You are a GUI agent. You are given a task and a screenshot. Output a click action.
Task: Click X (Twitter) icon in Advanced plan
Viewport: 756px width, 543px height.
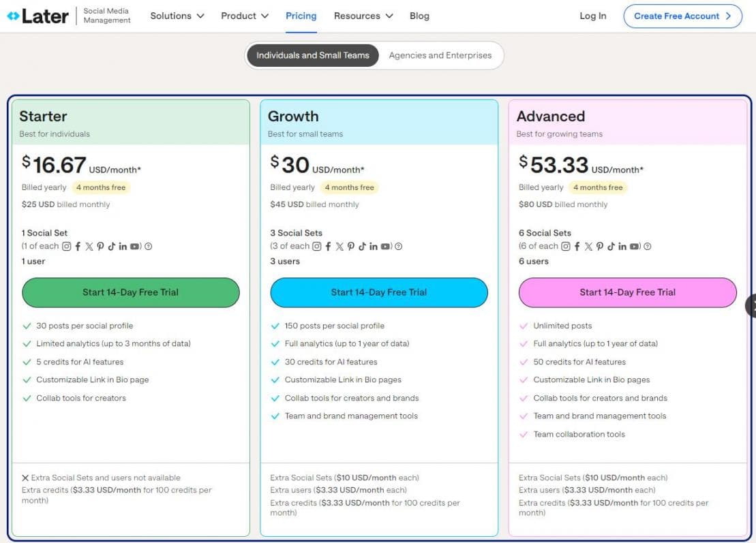588,247
